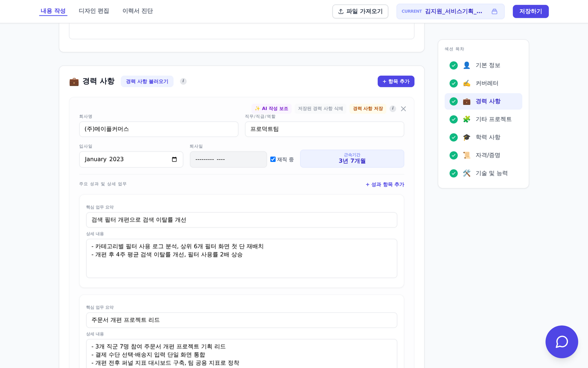Image resolution: width=588 pixels, height=368 pixels.
Task: Launch AI 작성 보조
Action: [x=272, y=109]
